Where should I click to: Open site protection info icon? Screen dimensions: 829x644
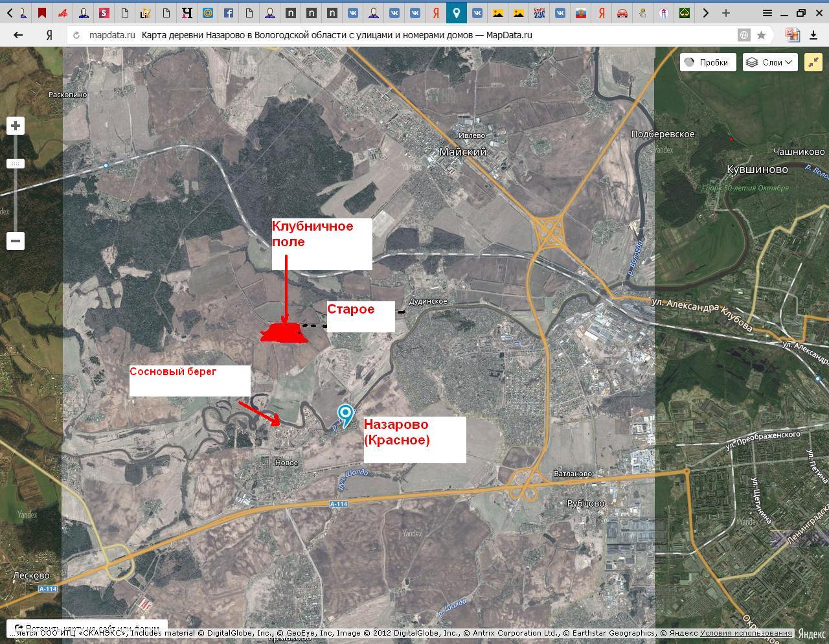(744, 35)
